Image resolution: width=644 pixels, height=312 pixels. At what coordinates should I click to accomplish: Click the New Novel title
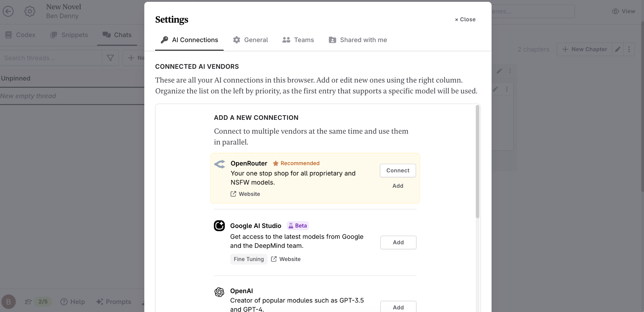coord(64,7)
